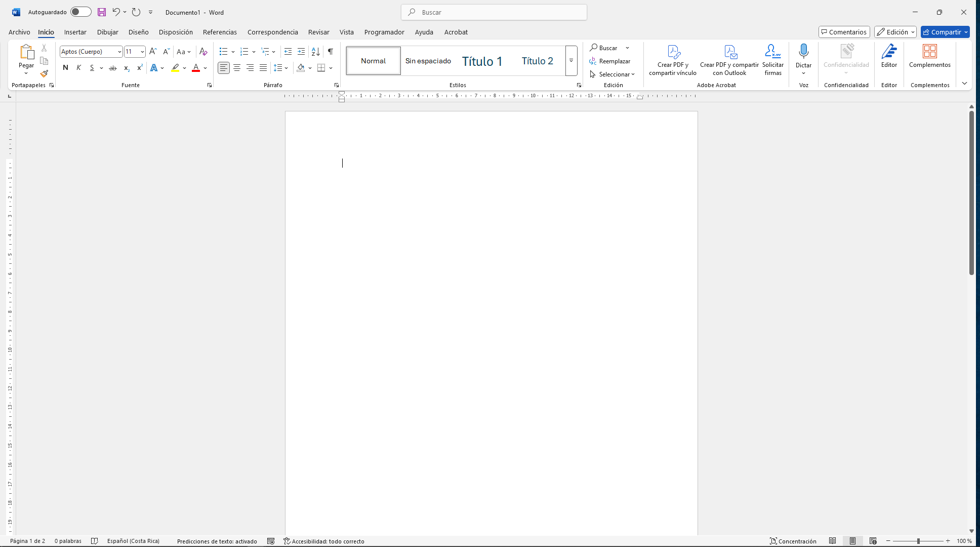Open the Comentarios button
The height and width of the screenshot is (547, 980).
pyautogui.click(x=844, y=32)
